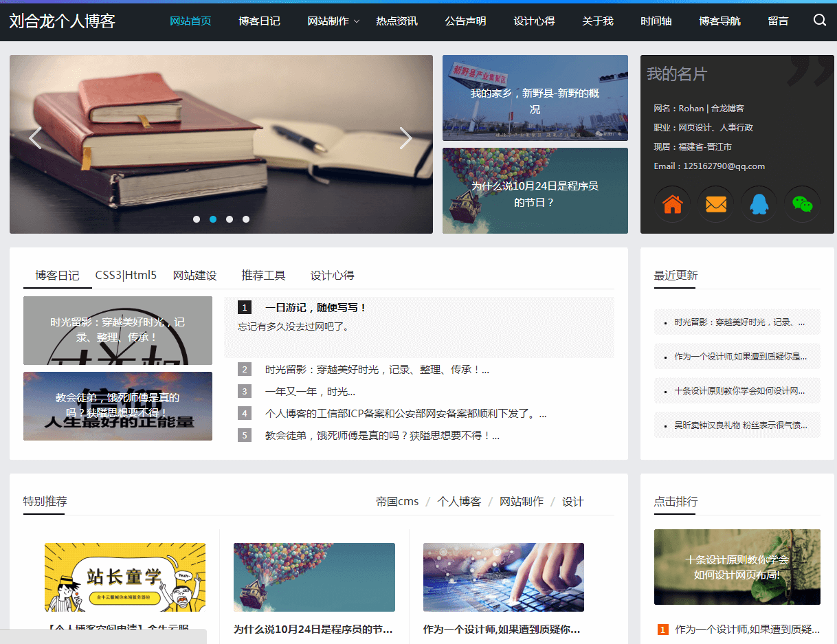
Task: Select the 推荐工具 tab
Action: click(x=263, y=276)
